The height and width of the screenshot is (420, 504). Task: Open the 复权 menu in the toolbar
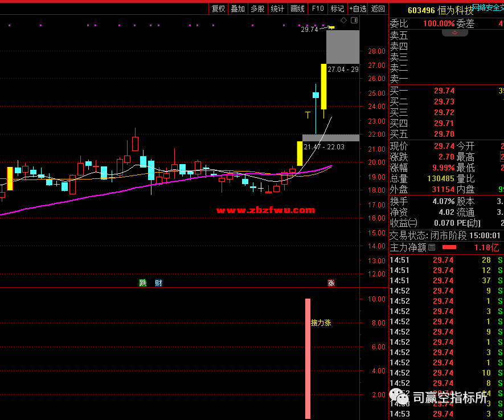(218, 9)
